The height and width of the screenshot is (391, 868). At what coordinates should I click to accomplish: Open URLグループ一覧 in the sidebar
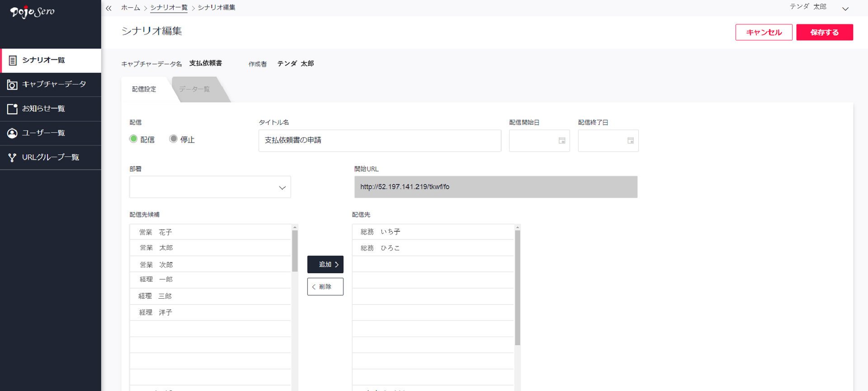(x=51, y=157)
